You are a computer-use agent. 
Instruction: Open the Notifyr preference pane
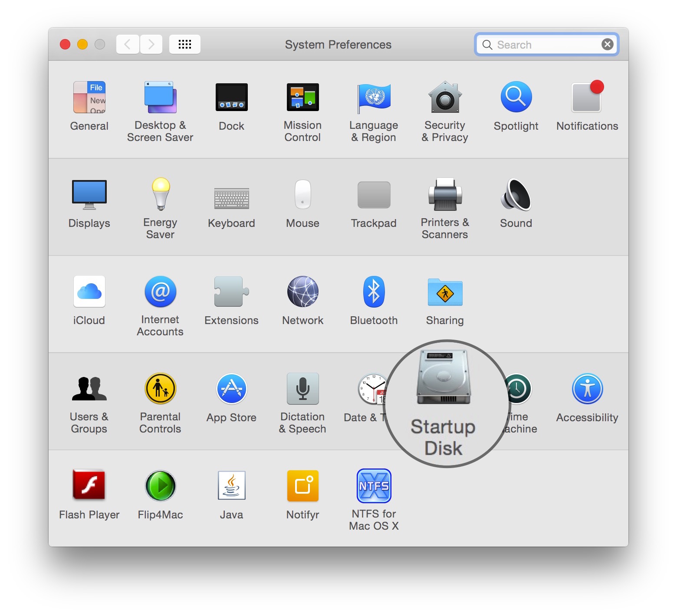pos(302,486)
